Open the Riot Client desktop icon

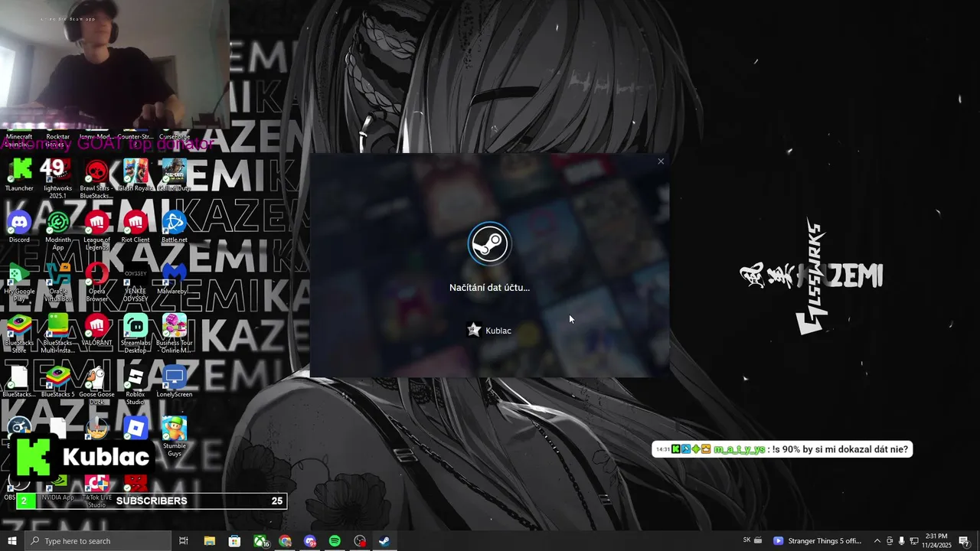point(136,227)
